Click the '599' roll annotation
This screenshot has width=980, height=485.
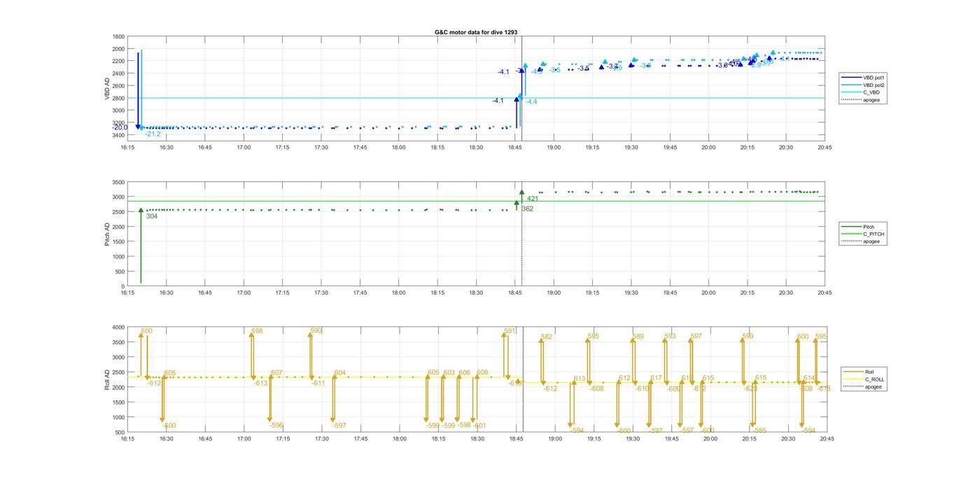pyautogui.click(x=748, y=337)
